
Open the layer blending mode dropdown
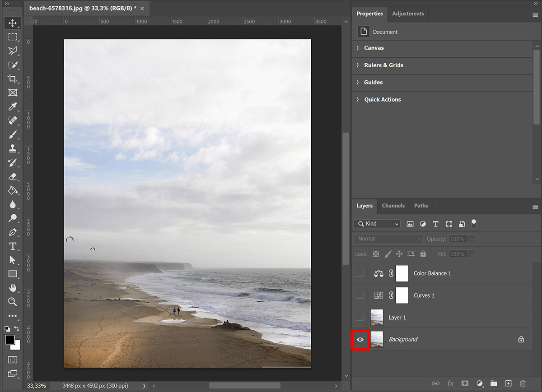(x=388, y=239)
